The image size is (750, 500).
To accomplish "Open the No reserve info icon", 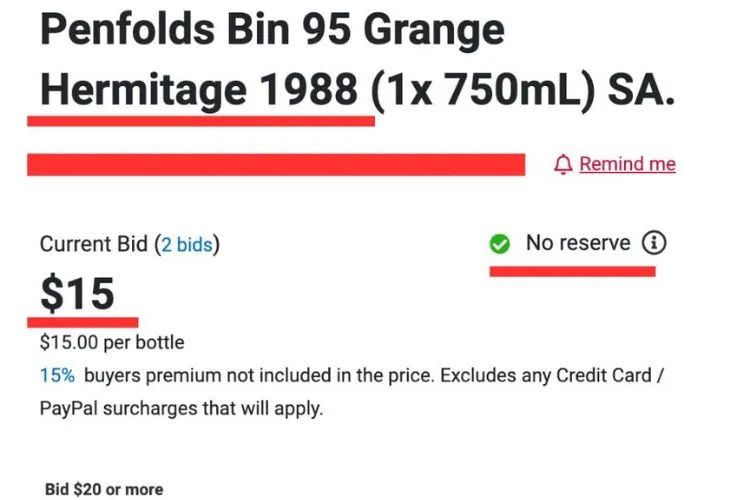I will (654, 242).
